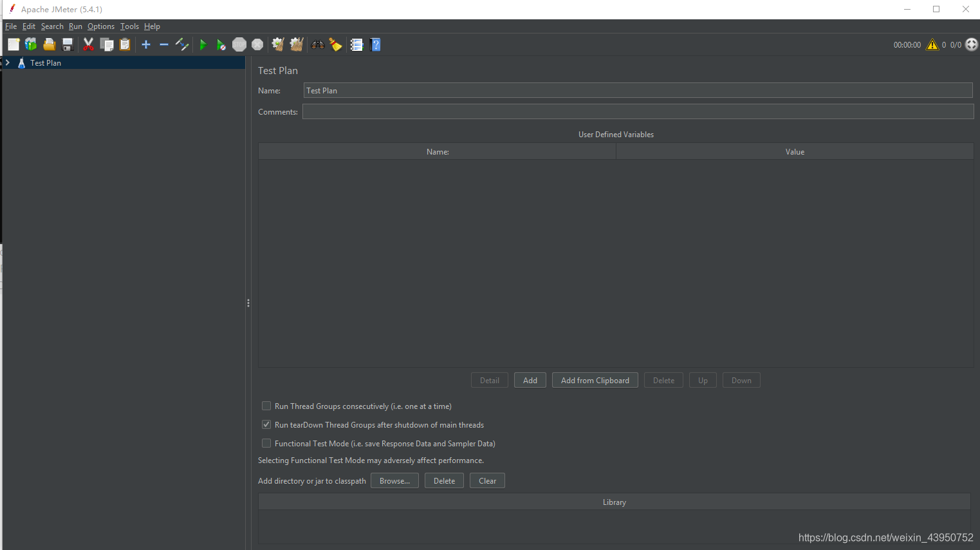This screenshot has width=980, height=550.
Task: Click the Detail button
Action: coord(490,380)
